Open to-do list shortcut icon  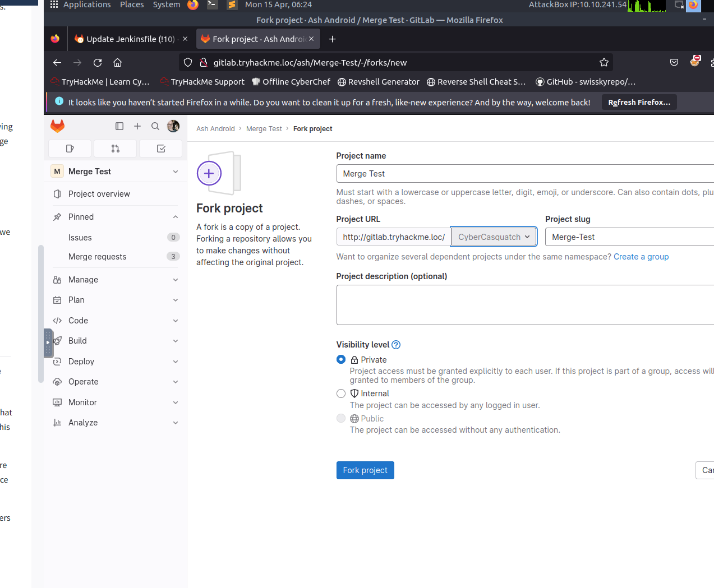[161, 149]
